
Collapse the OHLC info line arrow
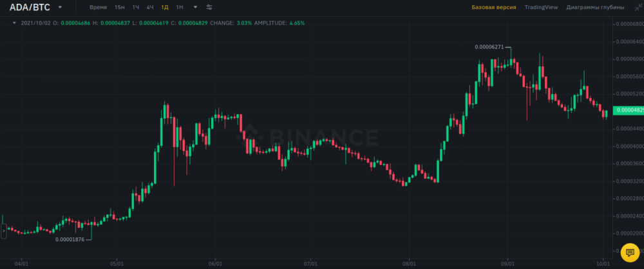[x=15, y=23]
